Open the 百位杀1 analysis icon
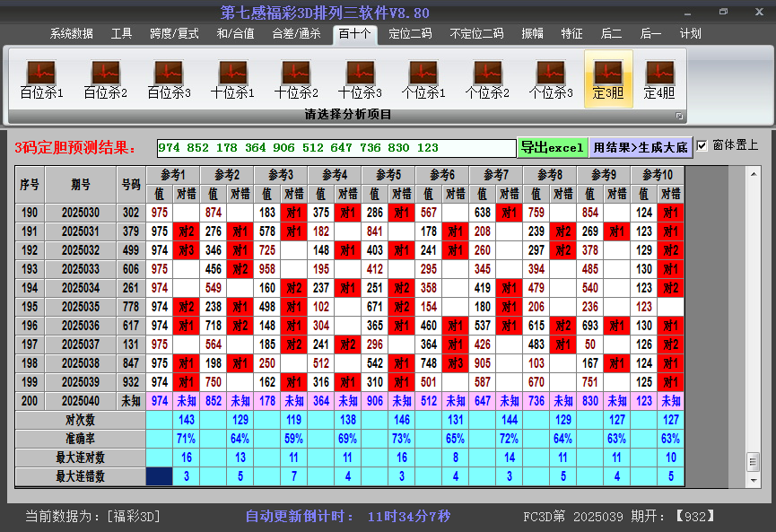776x532 pixels. (x=41, y=80)
